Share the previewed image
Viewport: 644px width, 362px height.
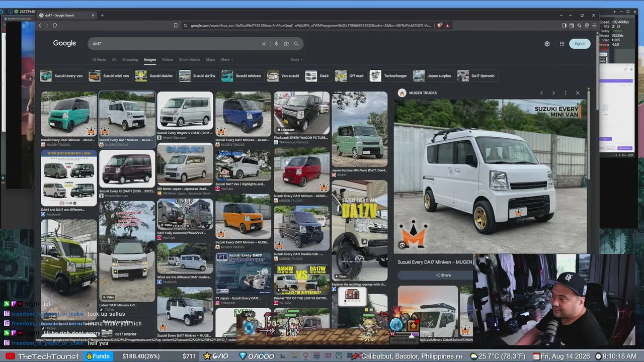click(443, 275)
